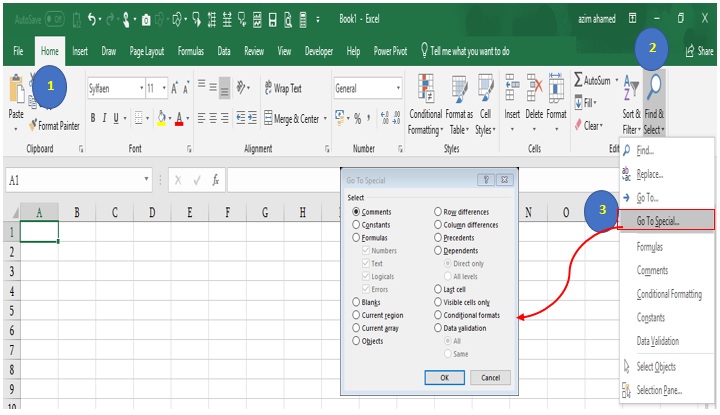
Task: Click Find & Select magnifier
Action: [x=654, y=87]
